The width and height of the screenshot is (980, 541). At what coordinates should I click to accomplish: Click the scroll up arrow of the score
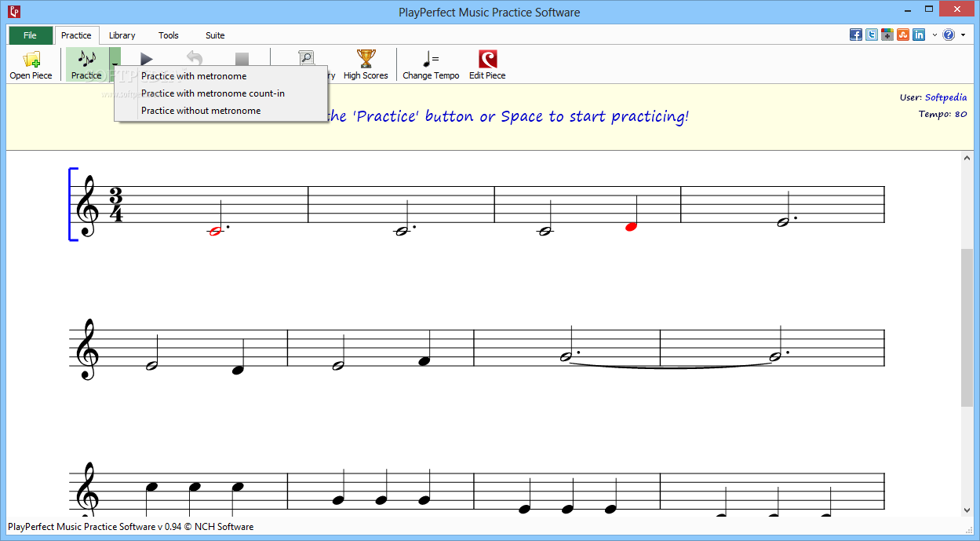967,158
